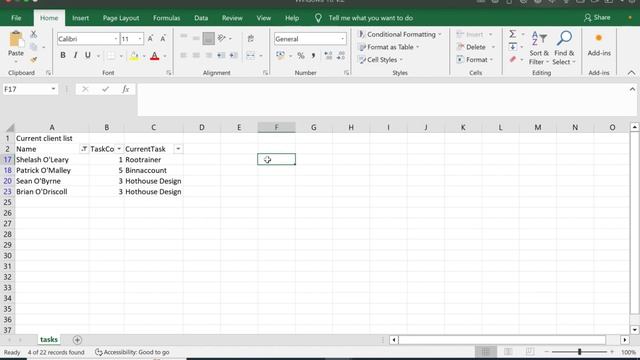
Task: Open the Name column filter dropdown
Action: (84, 149)
